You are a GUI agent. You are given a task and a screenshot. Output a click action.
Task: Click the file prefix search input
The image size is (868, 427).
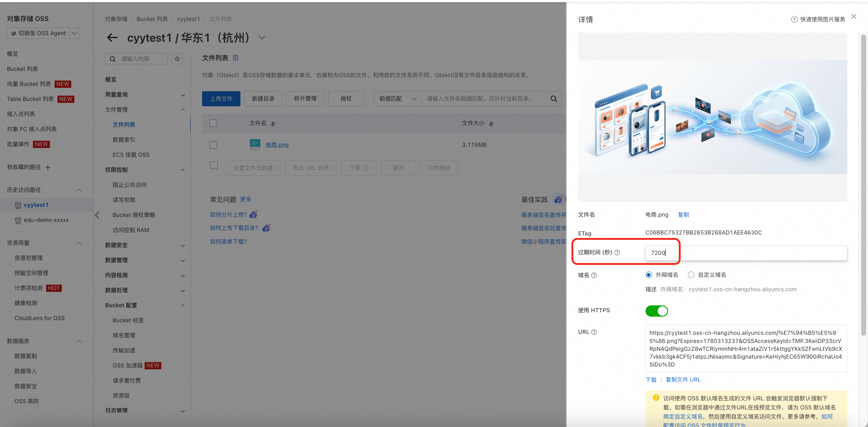484,99
